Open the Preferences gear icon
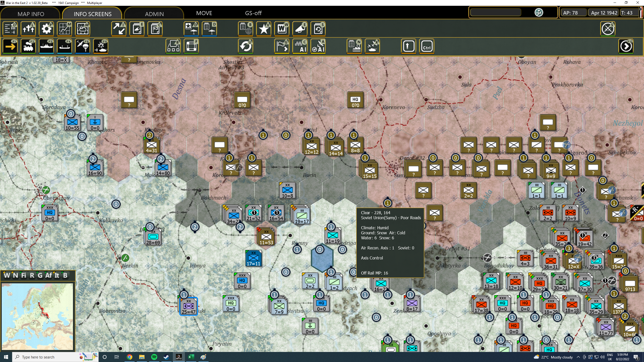This screenshot has height=362, width=644. pos(47,29)
